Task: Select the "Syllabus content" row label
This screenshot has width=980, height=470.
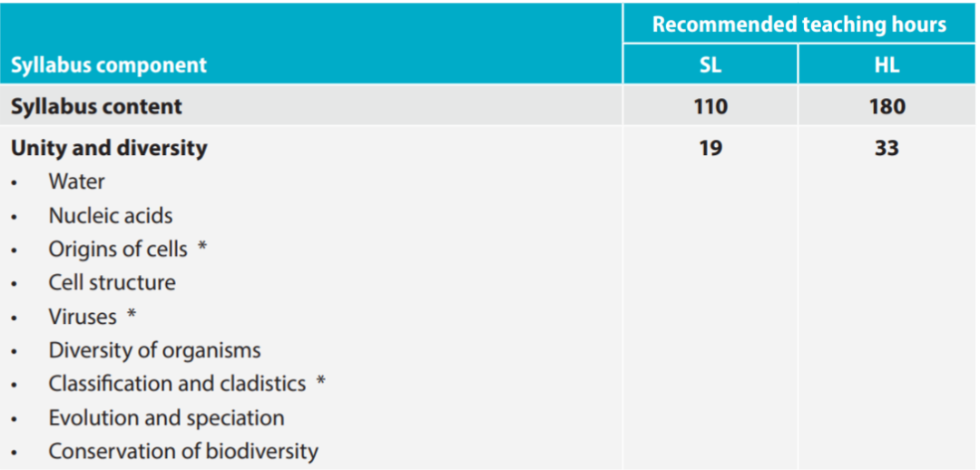Action: tap(96, 106)
